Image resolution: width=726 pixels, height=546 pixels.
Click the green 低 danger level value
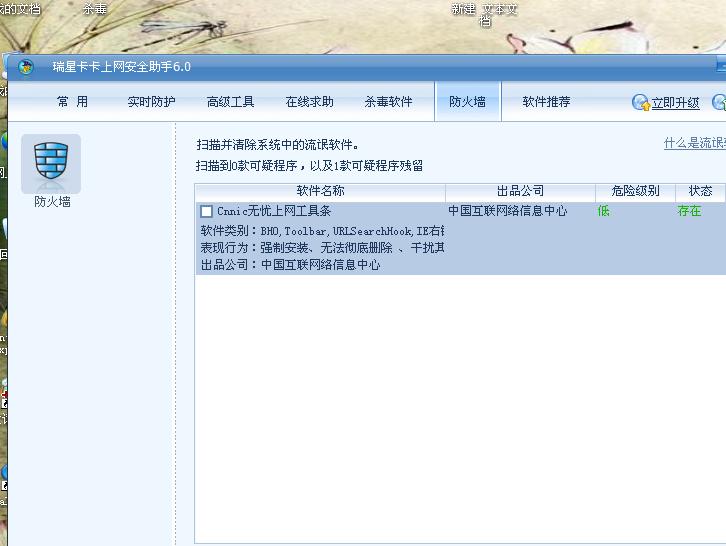coord(603,211)
